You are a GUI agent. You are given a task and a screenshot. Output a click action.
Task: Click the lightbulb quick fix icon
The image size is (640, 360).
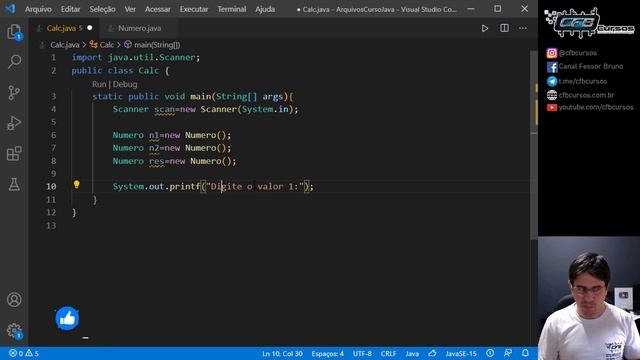76,184
